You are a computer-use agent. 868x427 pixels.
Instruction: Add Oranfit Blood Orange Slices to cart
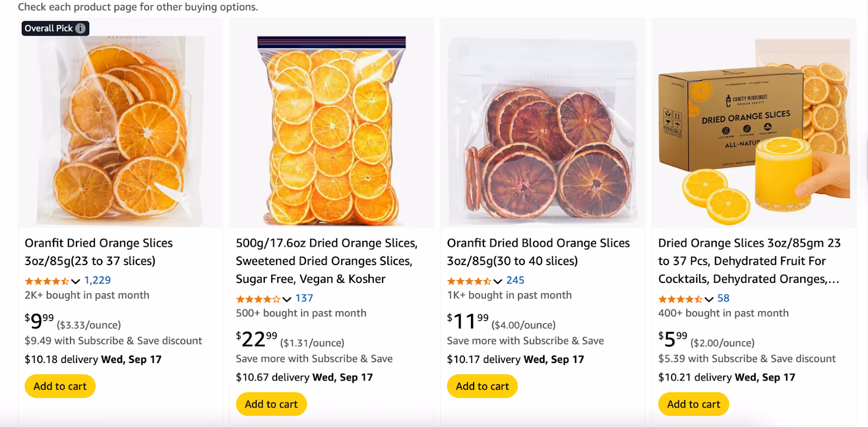tap(482, 386)
